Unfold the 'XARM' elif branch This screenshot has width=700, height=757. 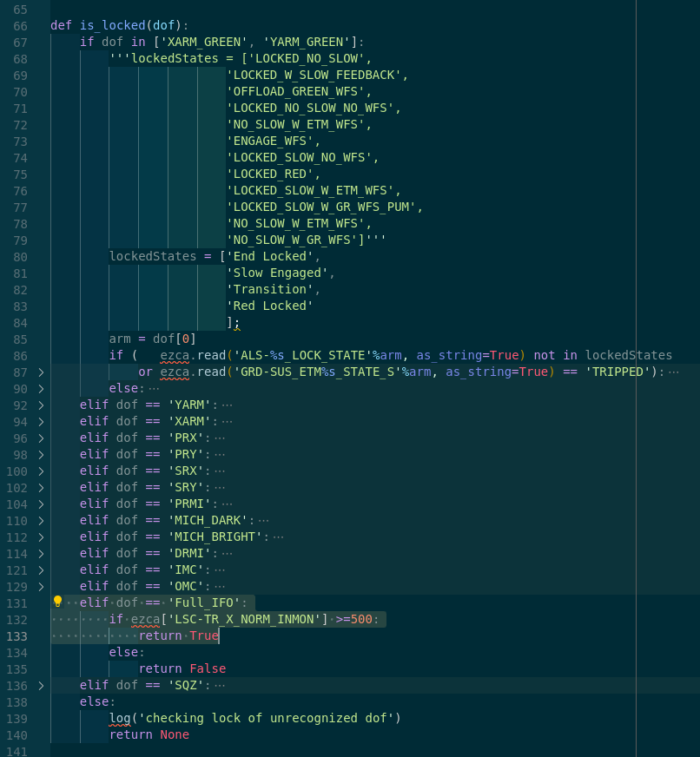pos(41,421)
